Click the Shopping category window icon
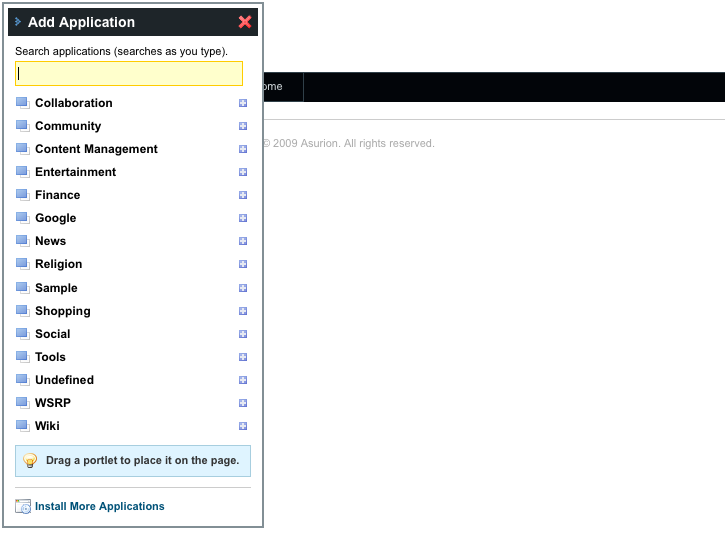This screenshot has height=549, width=725. click(x=22, y=311)
